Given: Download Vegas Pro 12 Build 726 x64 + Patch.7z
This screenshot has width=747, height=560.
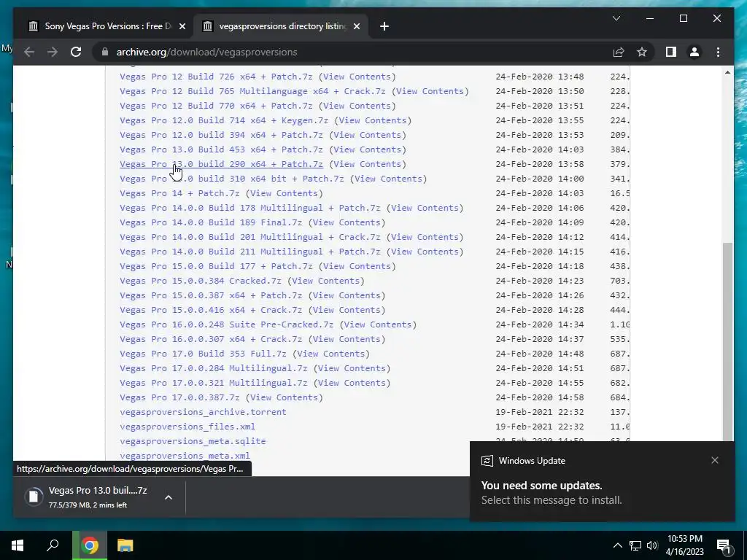Looking at the screenshot, I should [216, 77].
